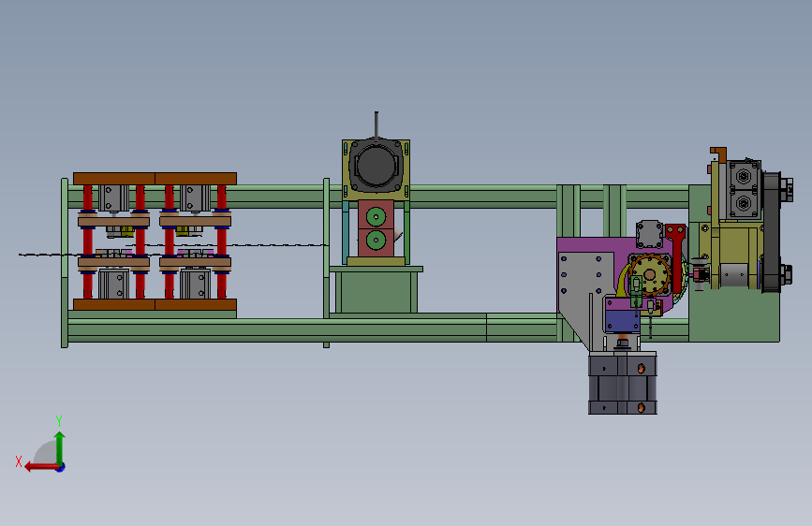Select the upper green roller in the red block
Image resolution: width=812 pixels, height=526 pixels.
[376, 217]
